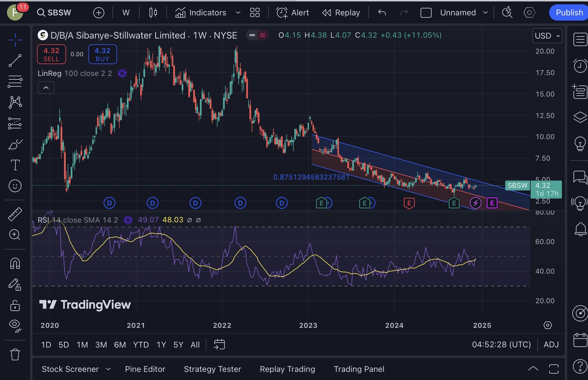Select the ruler measure tool
The height and width of the screenshot is (380, 588).
tap(15, 214)
